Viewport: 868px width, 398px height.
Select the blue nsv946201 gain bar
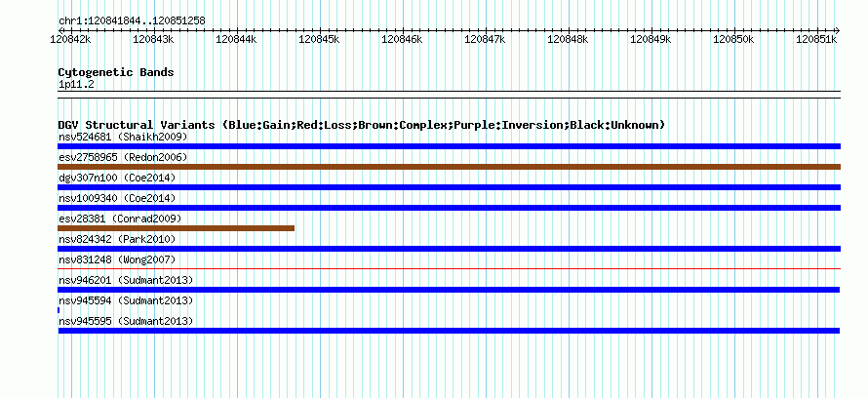[449, 290]
